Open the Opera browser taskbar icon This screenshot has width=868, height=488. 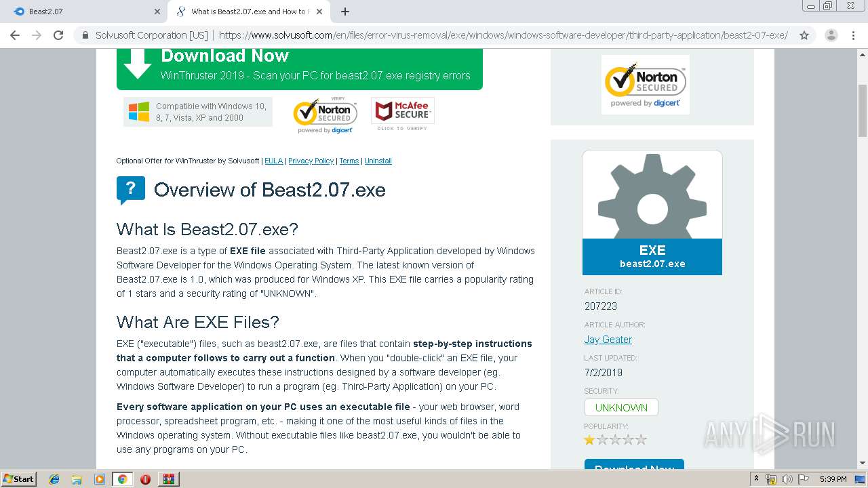pos(145,479)
